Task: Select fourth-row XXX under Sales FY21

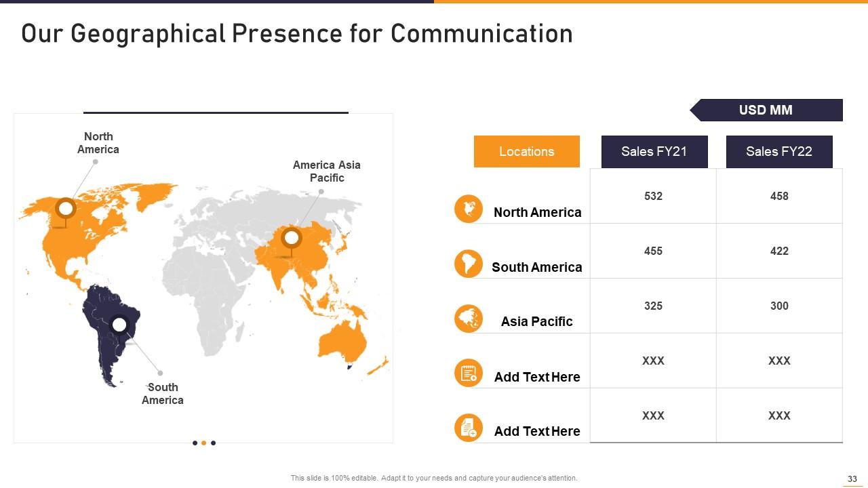Action: click(653, 361)
